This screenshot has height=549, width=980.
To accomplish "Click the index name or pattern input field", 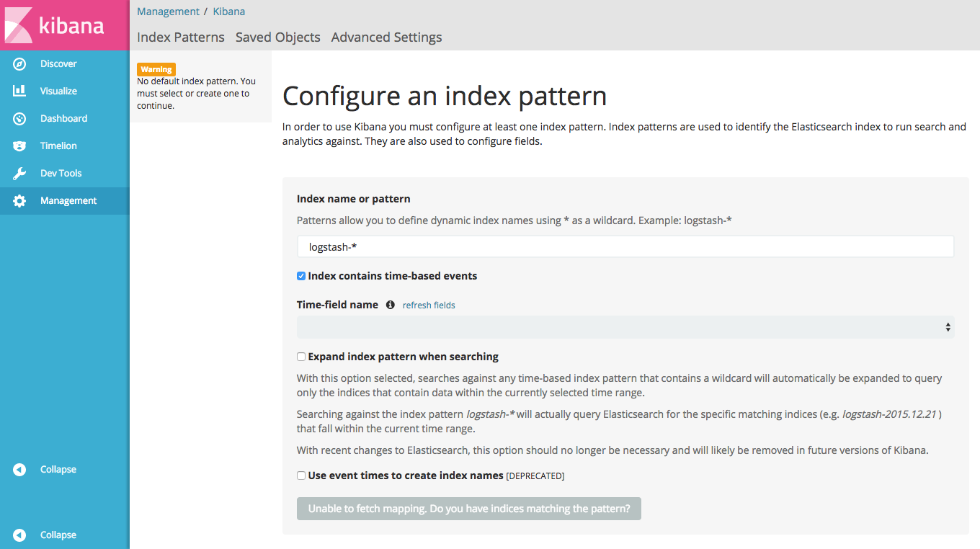I will (x=625, y=246).
